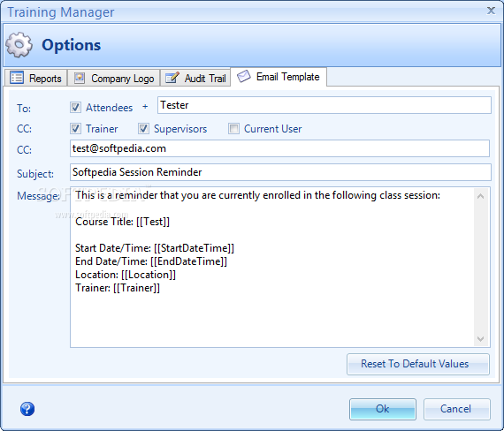Image resolution: width=504 pixels, height=431 pixels.
Task: Click the message box scroll up arrow
Action: [x=480, y=196]
